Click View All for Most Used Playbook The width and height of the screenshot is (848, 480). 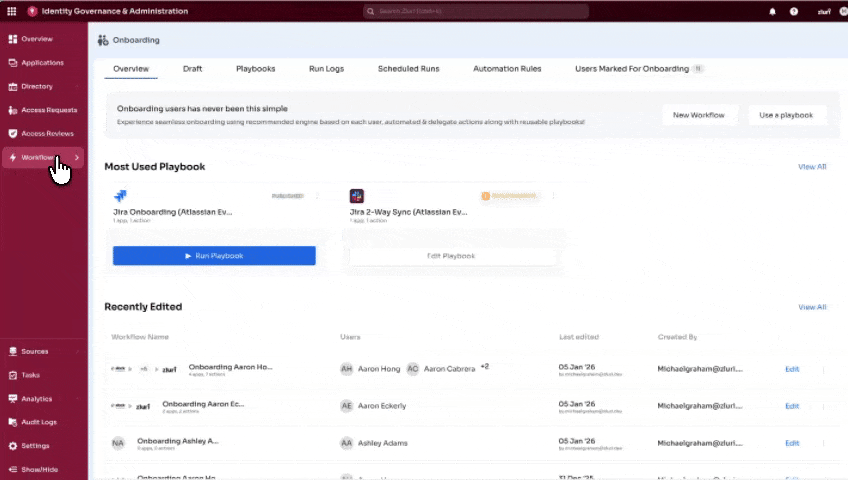pyautogui.click(x=812, y=167)
